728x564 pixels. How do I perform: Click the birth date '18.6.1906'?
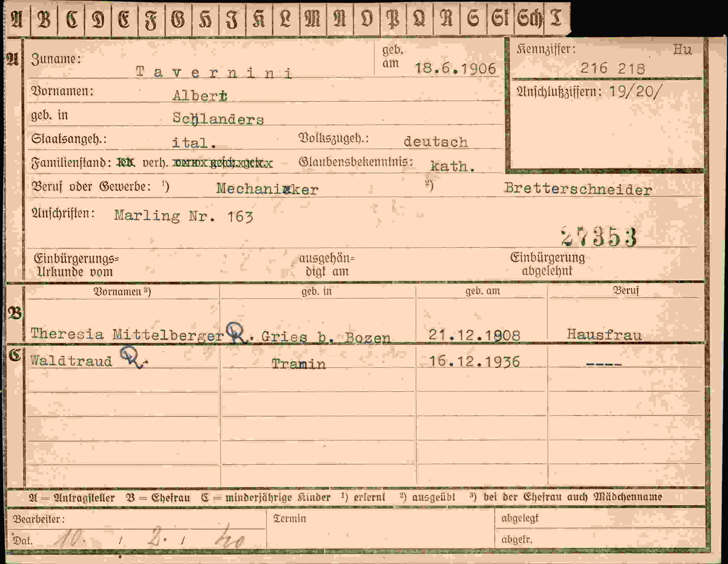pos(455,69)
